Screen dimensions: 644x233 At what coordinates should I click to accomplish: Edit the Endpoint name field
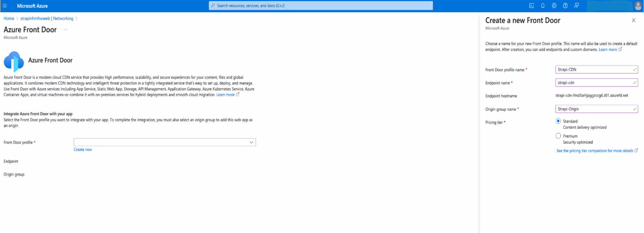click(597, 83)
